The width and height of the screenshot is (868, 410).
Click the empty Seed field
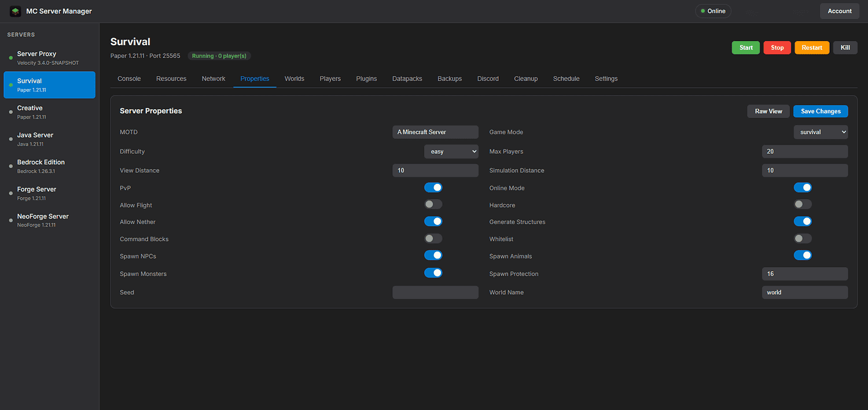pos(435,293)
